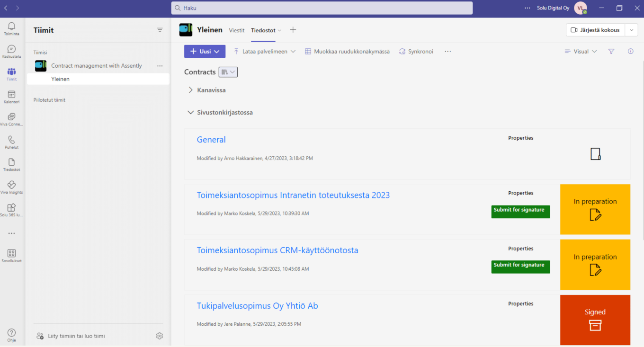Image resolution: width=644 pixels, height=347 pixels.
Task: Click the filter funnel icon in toolbar
Action: point(611,52)
